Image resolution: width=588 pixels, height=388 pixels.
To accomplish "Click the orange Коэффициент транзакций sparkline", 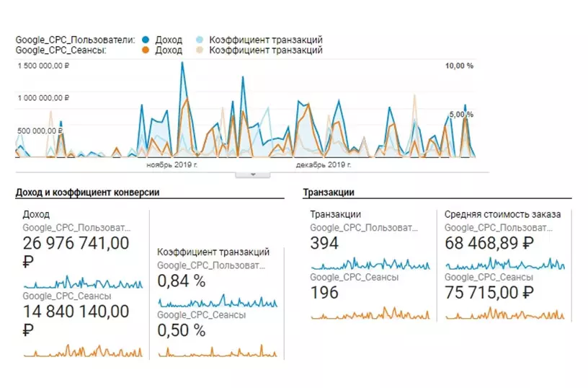I will (x=218, y=350).
